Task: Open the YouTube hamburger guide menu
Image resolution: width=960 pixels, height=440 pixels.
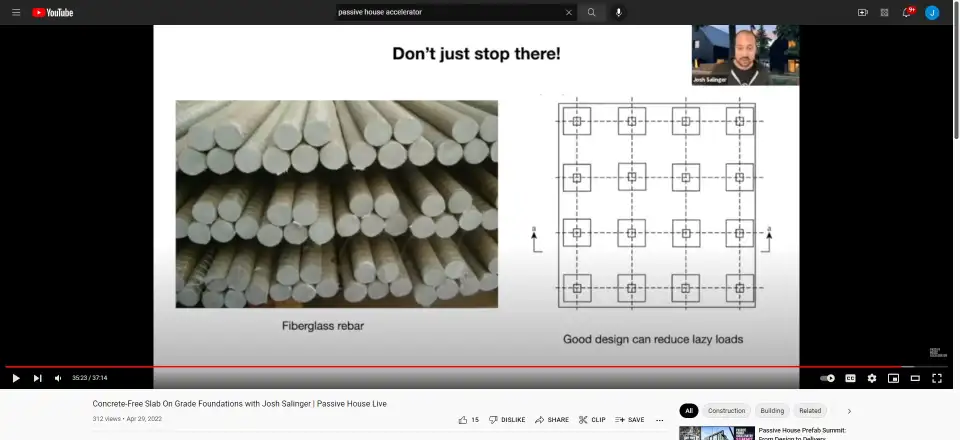Action: pyautogui.click(x=16, y=12)
